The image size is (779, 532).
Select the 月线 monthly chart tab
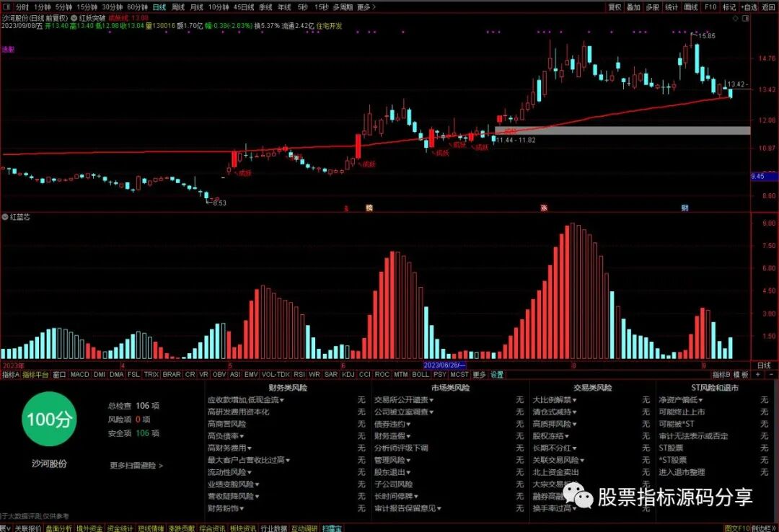[x=197, y=7]
